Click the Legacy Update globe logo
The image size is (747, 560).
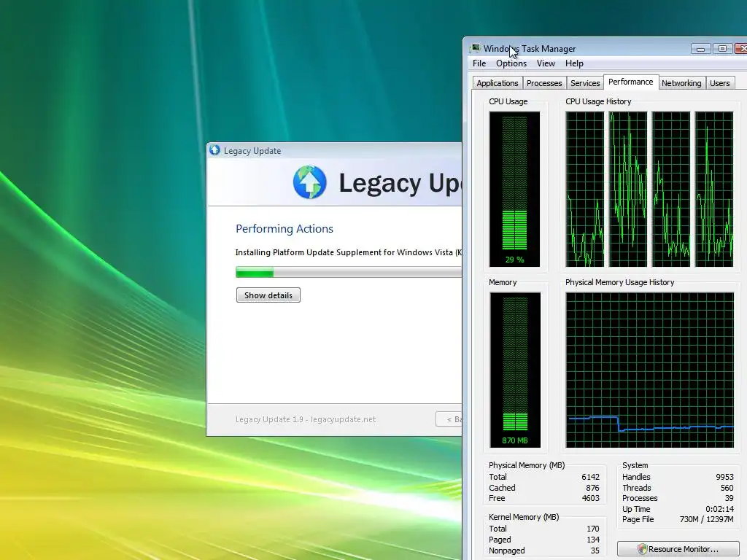(x=309, y=182)
